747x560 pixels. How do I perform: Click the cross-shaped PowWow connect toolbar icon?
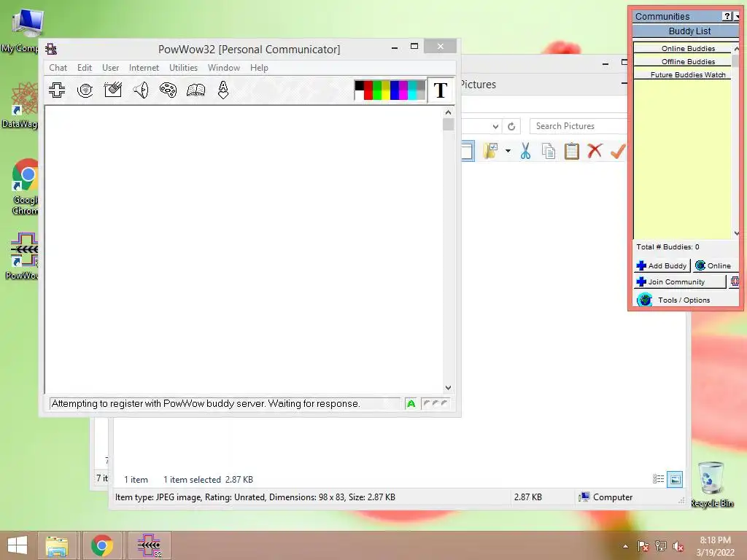point(57,90)
